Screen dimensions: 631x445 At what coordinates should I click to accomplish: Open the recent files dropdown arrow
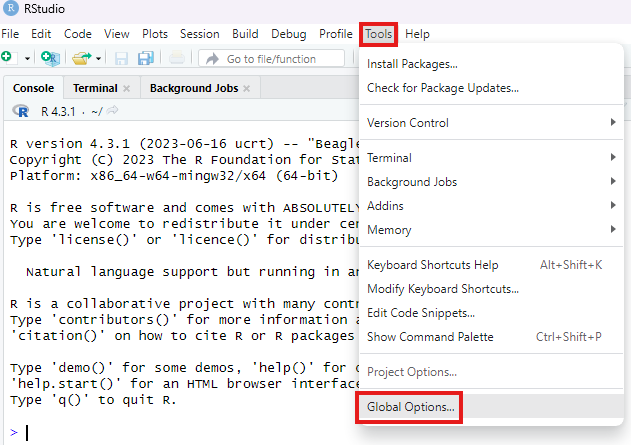(x=98, y=59)
